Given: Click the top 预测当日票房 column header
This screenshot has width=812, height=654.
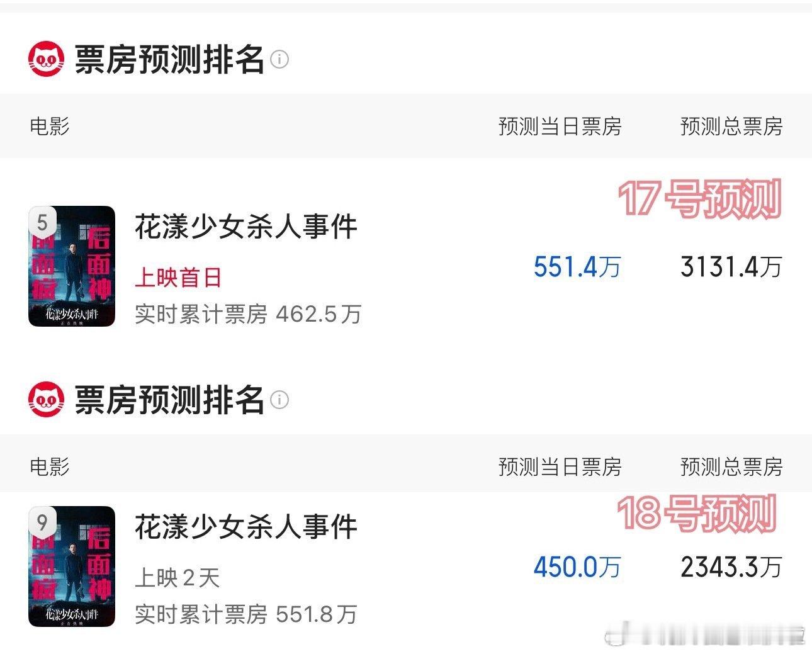Looking at the screenshot, I should pos(560,127).
